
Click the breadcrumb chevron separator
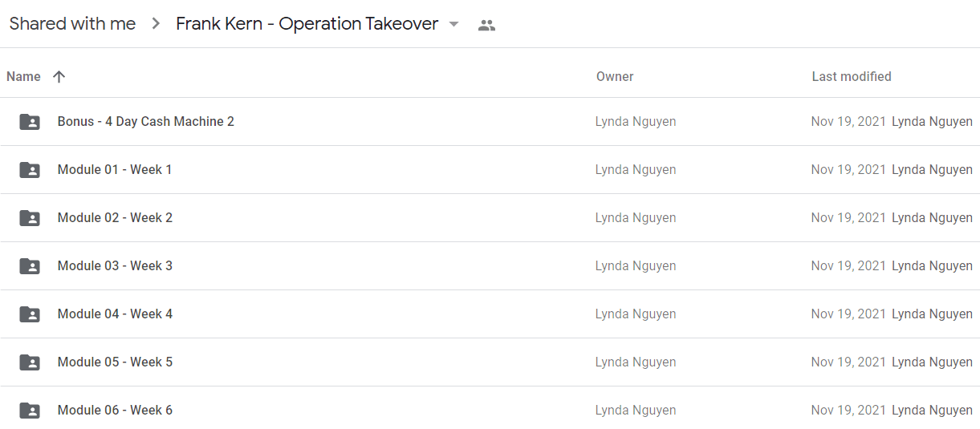point(156,24)
